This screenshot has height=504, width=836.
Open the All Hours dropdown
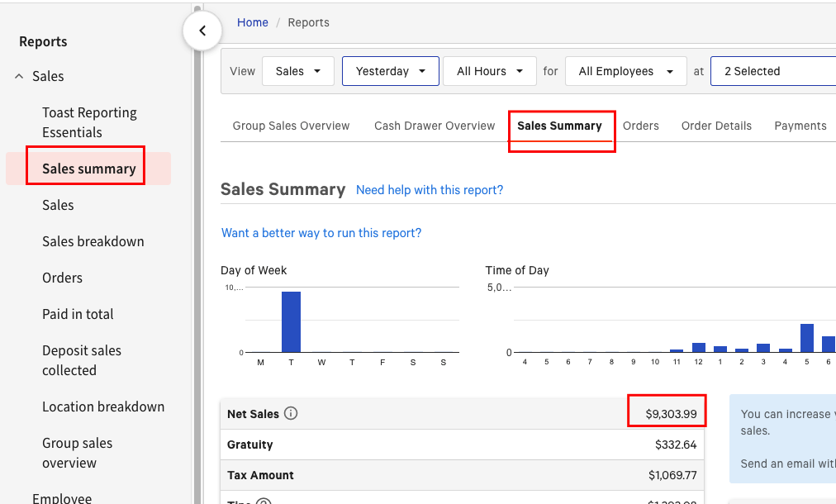pyautogui.click(x=490, y=71)
